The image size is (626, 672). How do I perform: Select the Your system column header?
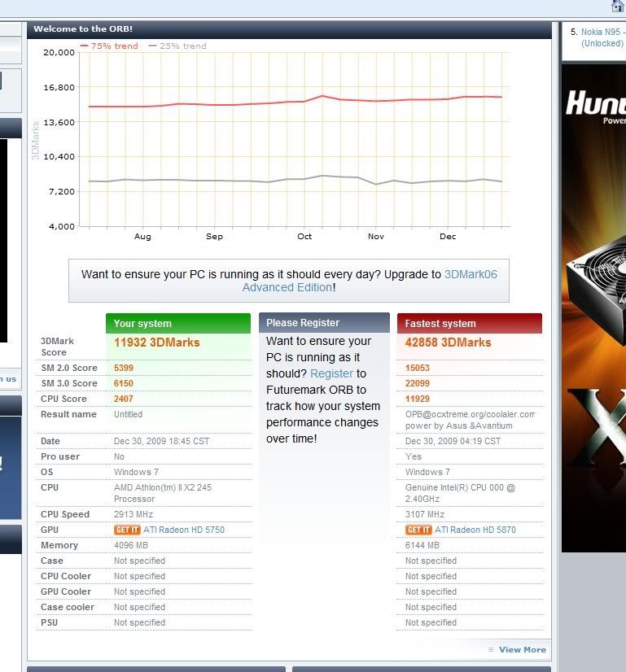pyautogui.click(x=178, y=324)
